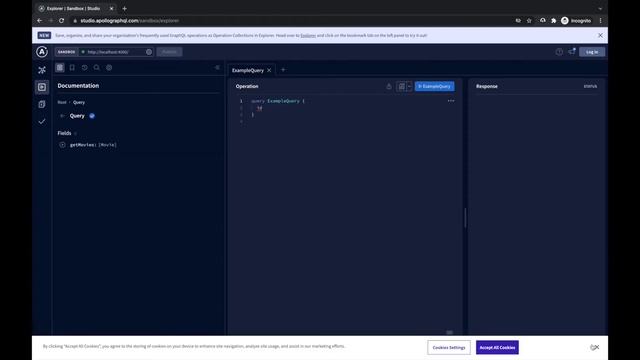Viewport: 640px width, 360px height.
Task: Follow the Explorer link in banner
Action: point(308,36)
